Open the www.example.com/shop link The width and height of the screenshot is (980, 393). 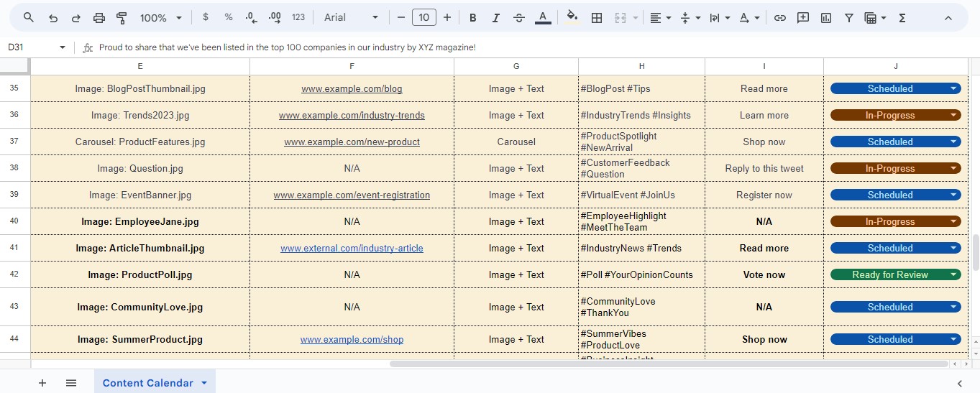point(352,340)
